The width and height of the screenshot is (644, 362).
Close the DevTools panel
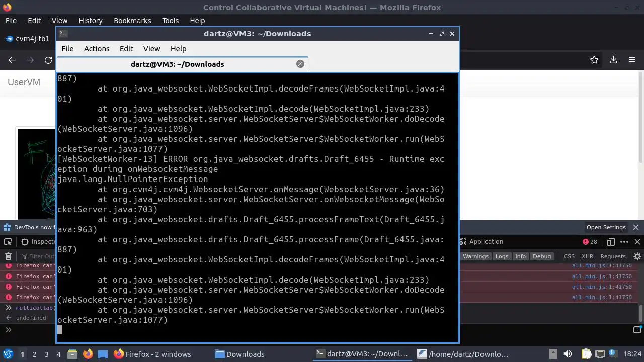[637, 242]
